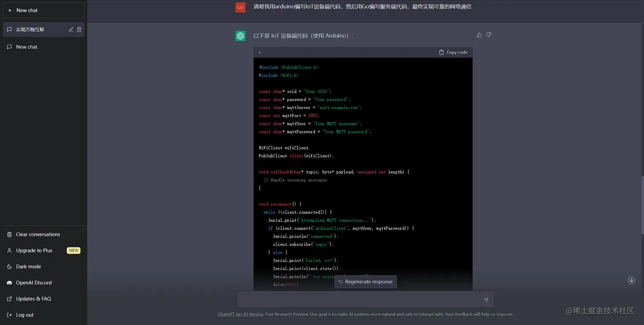Edit the 实现万物互联 chat title with the pencil icon
This screenshot has width=644, height=325.
pyautogui.click(x=71, y=29)
